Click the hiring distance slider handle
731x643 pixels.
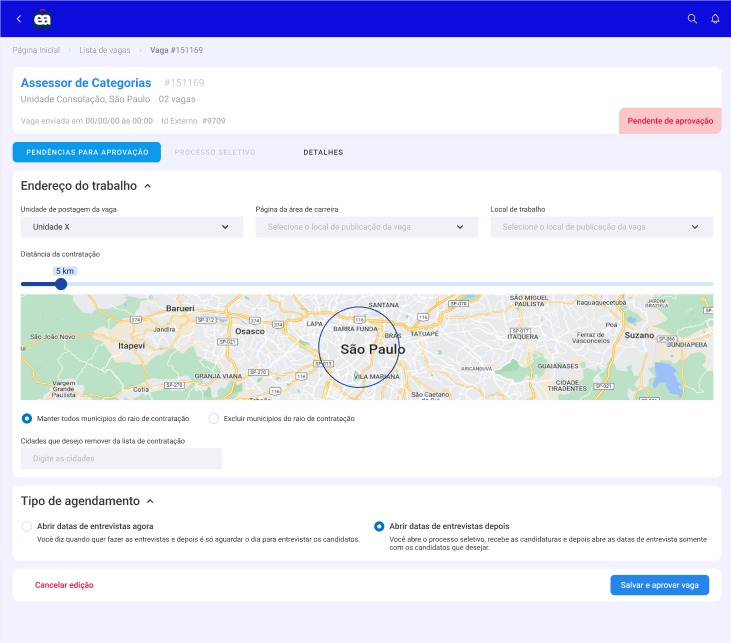(x=61, y=284)
